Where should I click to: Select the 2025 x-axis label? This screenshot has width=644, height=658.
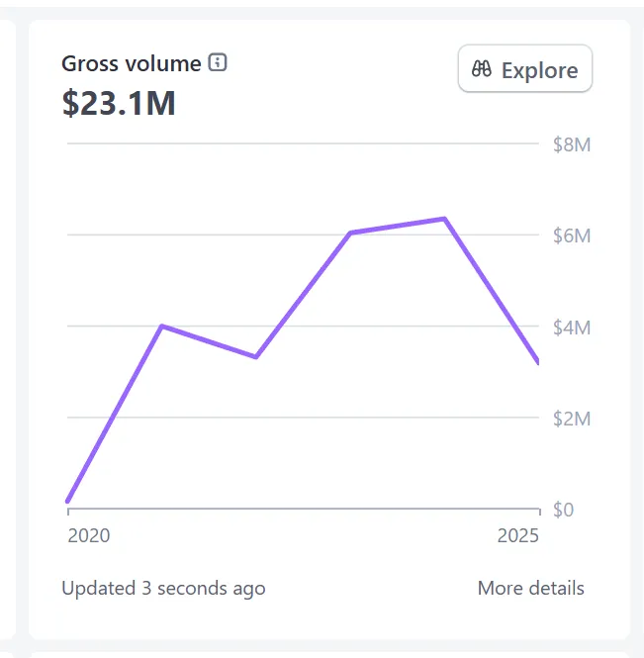(518, 536)
